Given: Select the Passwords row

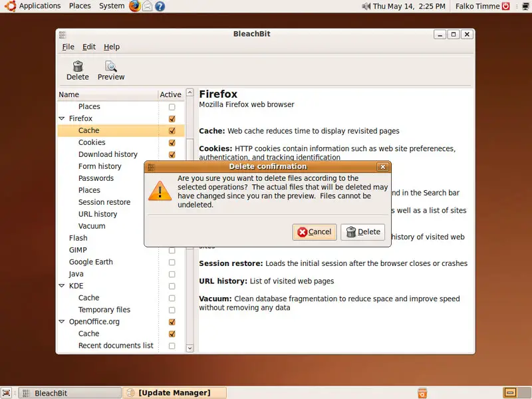Looking at the screenshot, I should pos(101,178).
